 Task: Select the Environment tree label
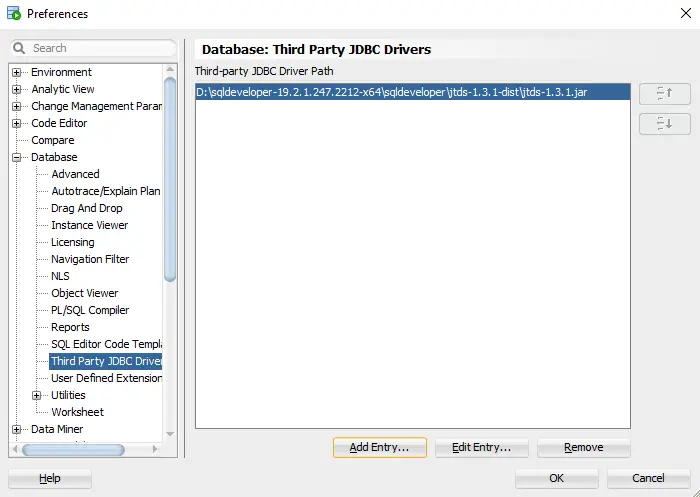[61, 72]
